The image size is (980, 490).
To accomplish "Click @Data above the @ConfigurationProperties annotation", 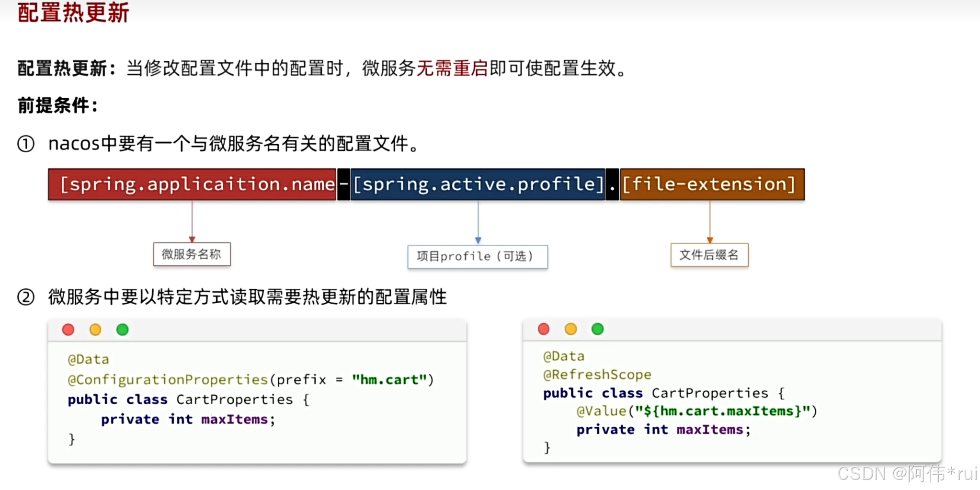I will pyautogui.click(x=89, y=359).
